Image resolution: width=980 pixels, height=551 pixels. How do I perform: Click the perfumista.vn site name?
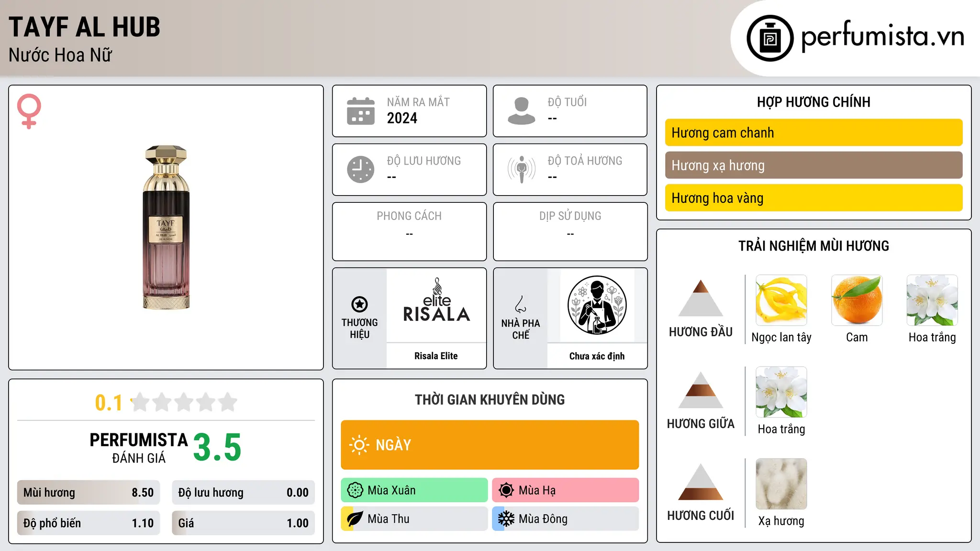pos(882,36)
